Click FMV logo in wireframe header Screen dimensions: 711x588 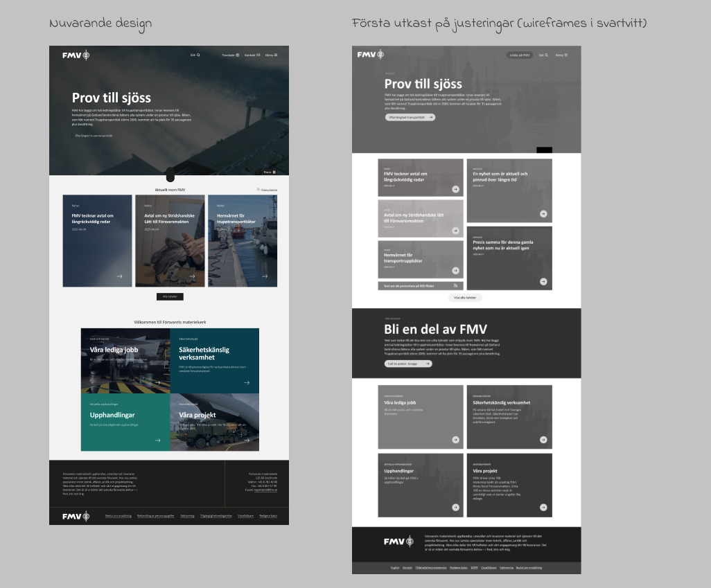pos(371,55)
